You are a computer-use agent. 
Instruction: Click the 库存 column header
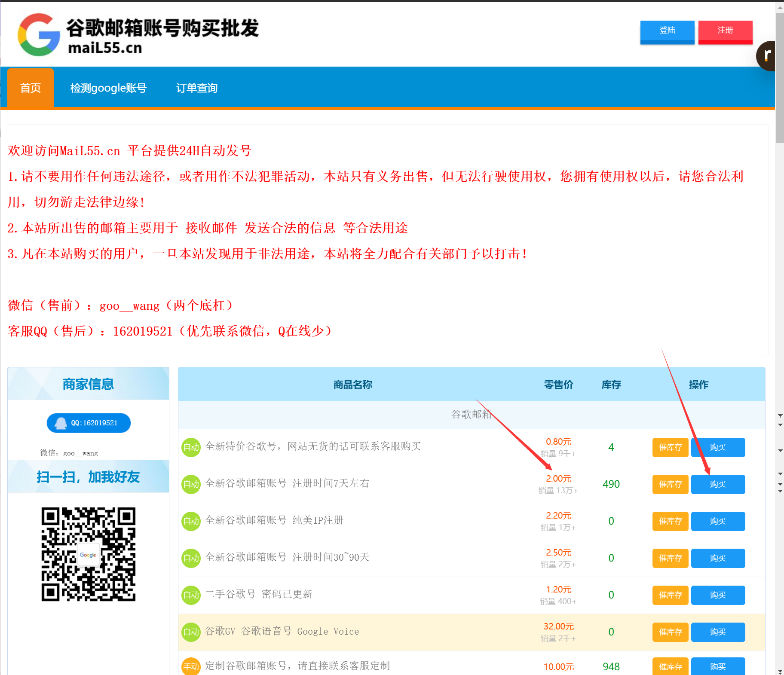click(611, 385)
